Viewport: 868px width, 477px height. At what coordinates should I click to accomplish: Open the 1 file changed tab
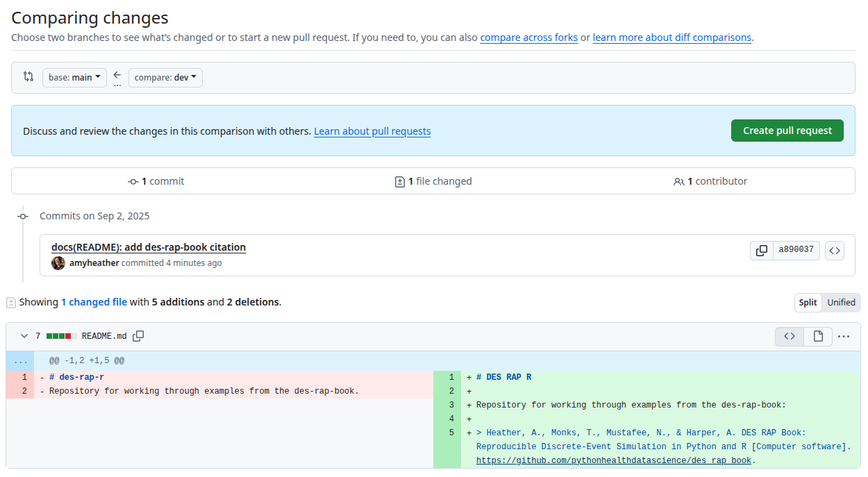433,181
